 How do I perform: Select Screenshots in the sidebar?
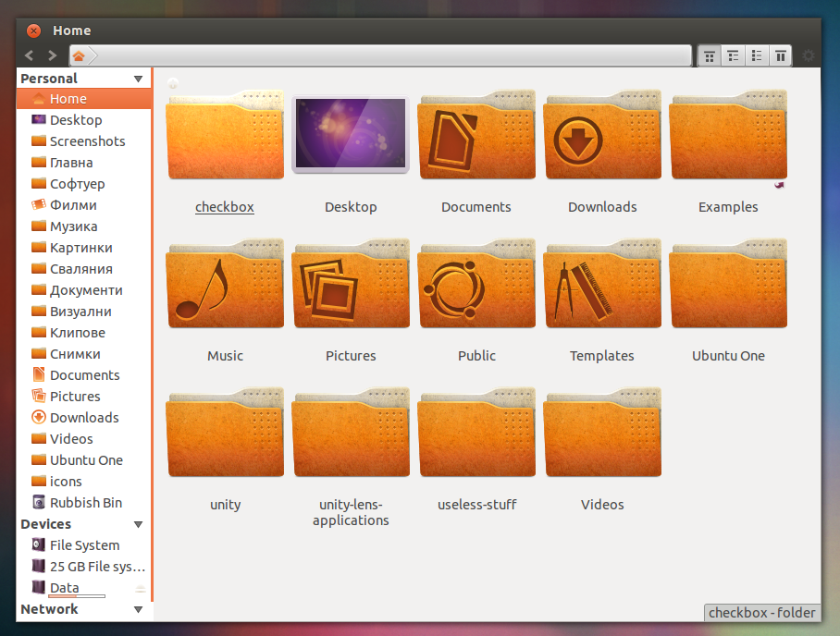(x=87, y=141)
